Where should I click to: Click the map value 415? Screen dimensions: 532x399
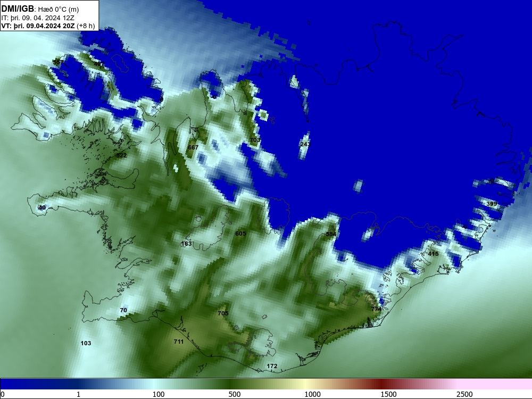coord(433,254)
